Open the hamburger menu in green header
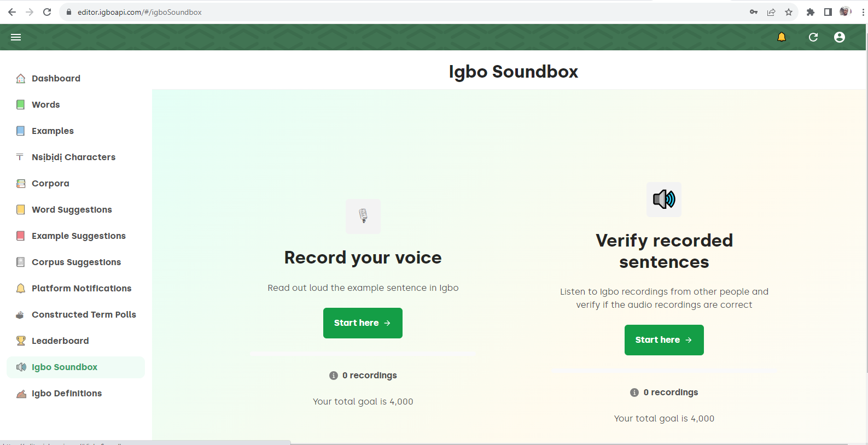Viewport: 868px width, 445px height. (16, 37)
